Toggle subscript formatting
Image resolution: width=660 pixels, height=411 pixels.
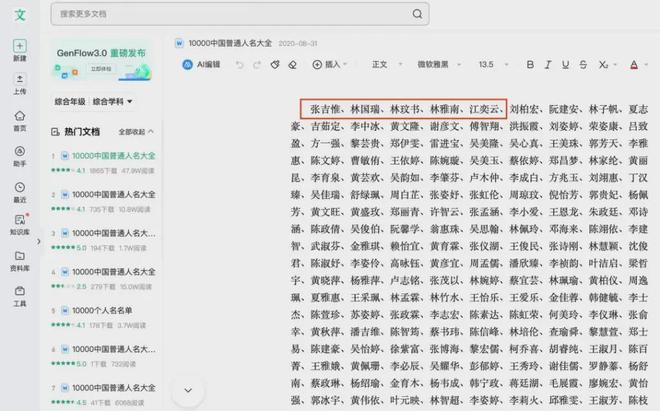[x=603, y=64]
